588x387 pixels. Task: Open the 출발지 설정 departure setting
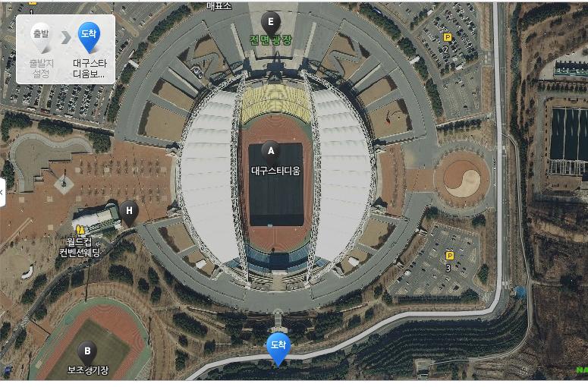41,68
